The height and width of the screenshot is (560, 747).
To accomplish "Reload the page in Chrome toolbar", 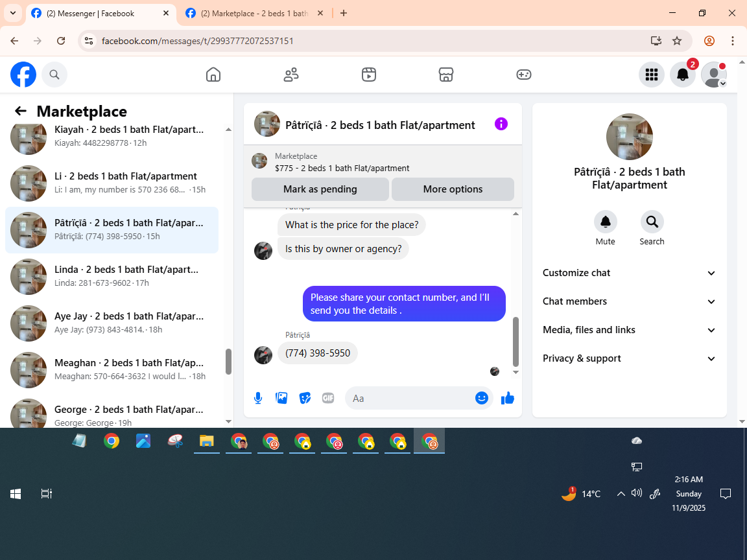I will [61, 41].
